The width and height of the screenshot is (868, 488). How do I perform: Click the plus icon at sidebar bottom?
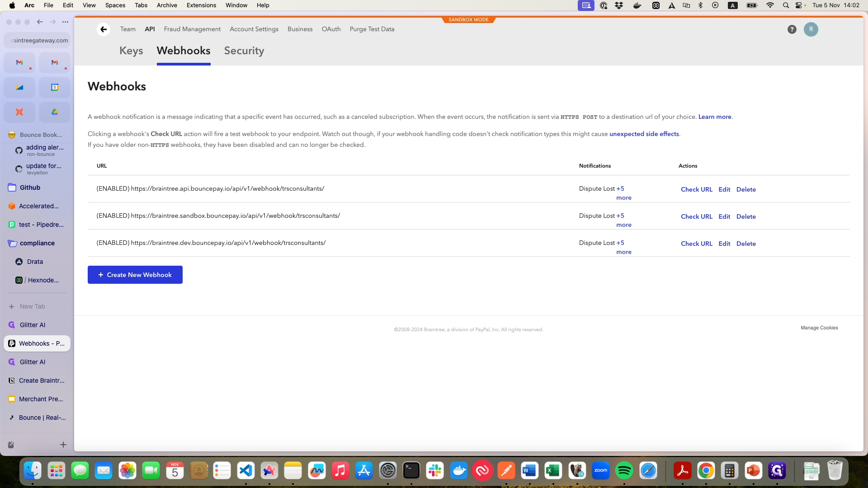tap(63, 445)
